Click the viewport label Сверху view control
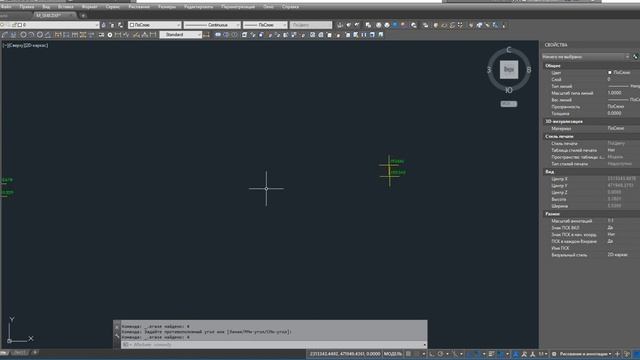The height and width of the screenshot is (360, 640). (x=16, y=45)
